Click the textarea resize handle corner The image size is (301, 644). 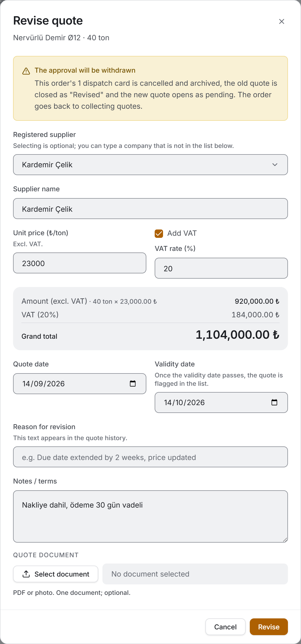pos(285,540)
